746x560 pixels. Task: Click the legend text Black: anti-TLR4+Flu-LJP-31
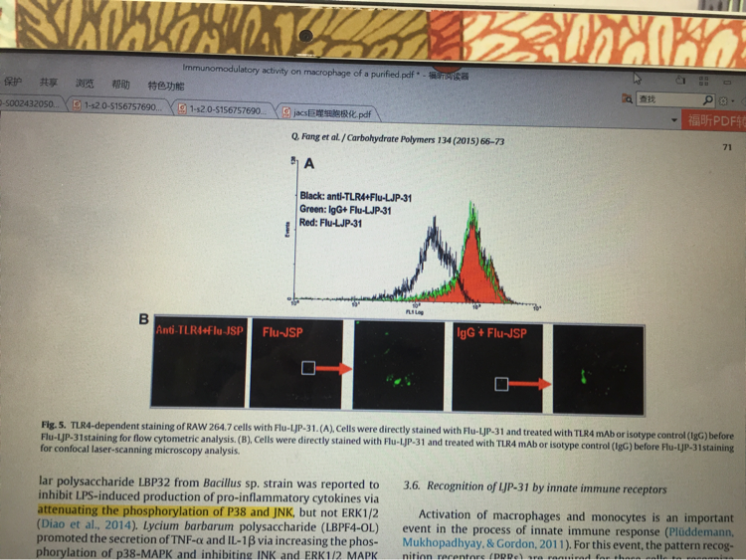355,197
